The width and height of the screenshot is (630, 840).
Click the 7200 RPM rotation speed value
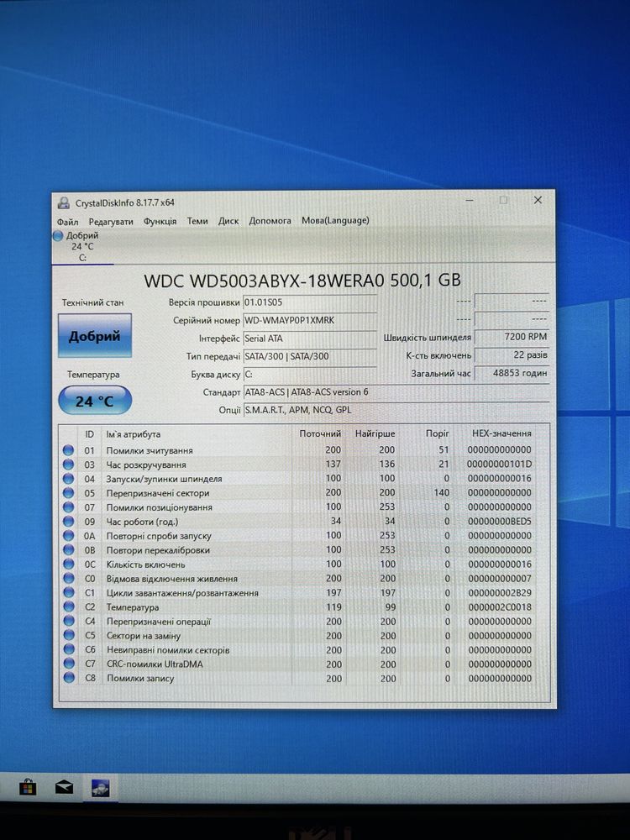(x=512, y=337)
